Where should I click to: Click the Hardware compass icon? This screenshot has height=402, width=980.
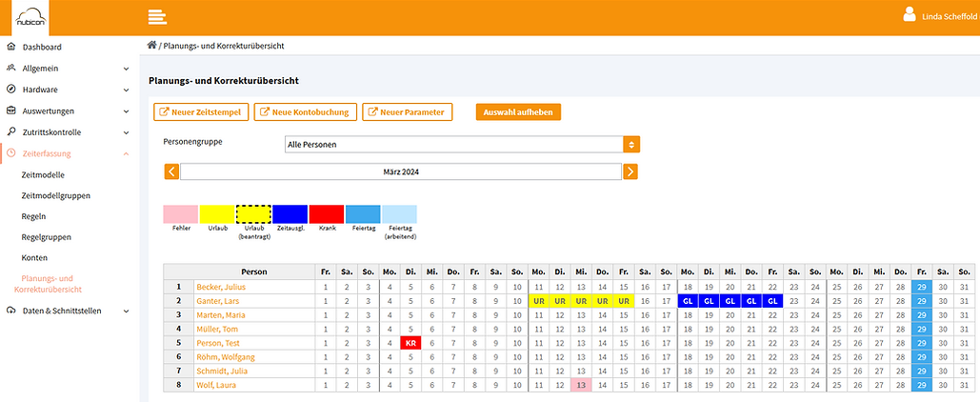coord(10,90)
